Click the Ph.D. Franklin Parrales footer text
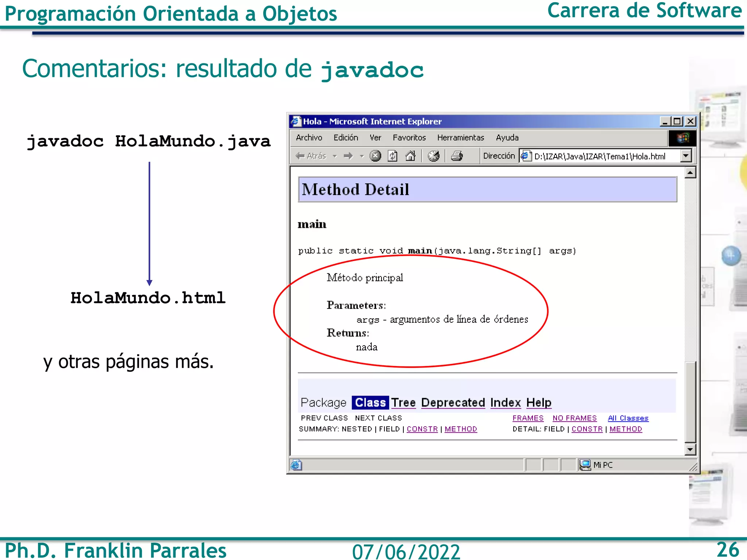 116,551
